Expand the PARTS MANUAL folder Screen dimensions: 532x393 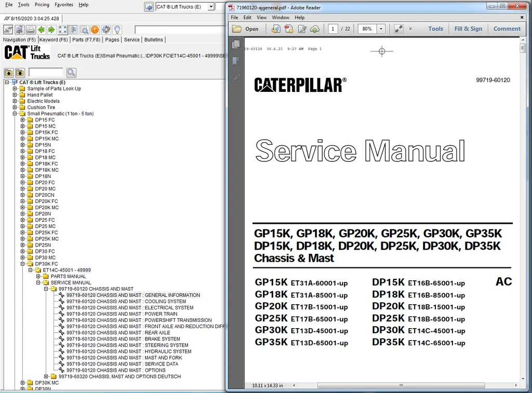tap(38, 276)
